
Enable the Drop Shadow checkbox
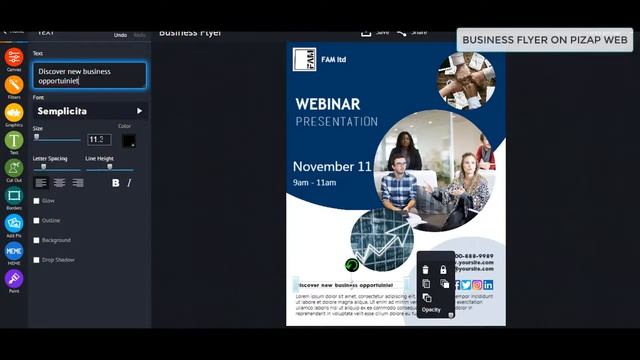[x=36, y=260]
